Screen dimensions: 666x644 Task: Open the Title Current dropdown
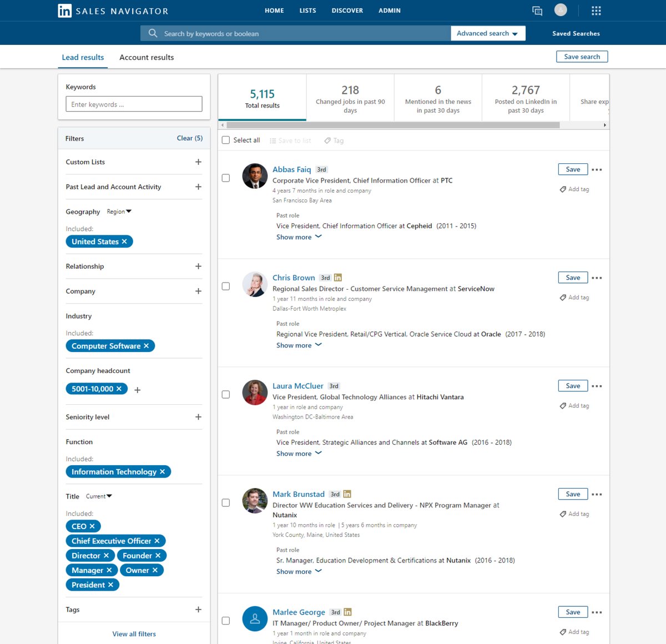99,496
